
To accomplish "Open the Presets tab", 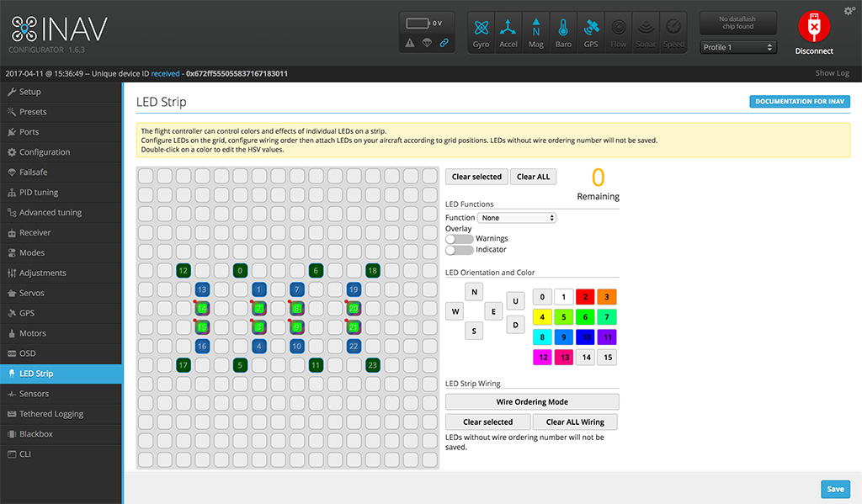I will pyautogui.click(x=61, y=112).
